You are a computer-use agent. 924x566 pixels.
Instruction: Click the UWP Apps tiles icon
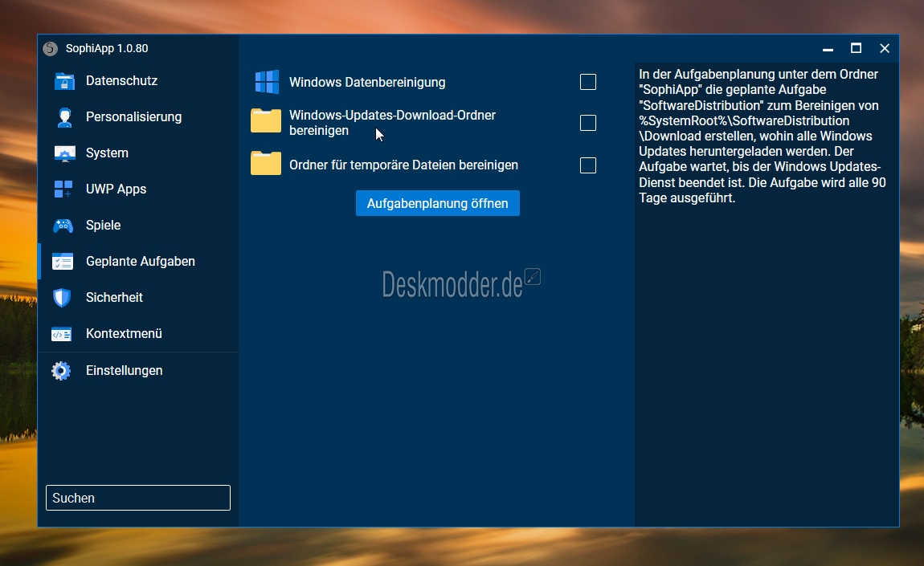point(63,189)
